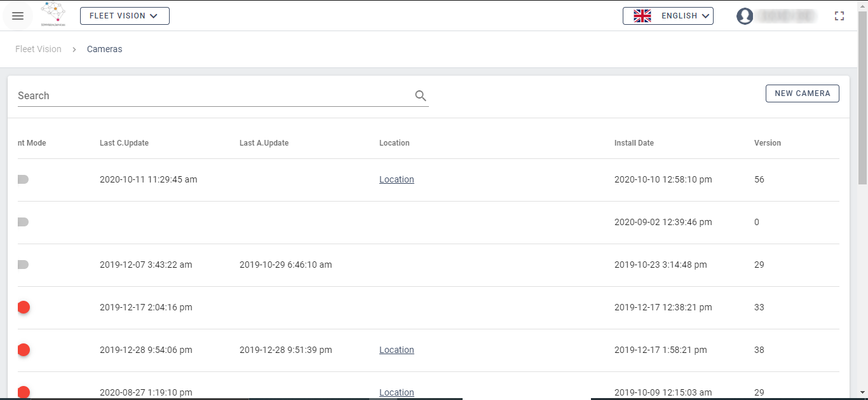Click gray mode indicator in 2019-10-23 install row
Image resolution: width=868 pixels, height=400 pixels.
tap(23, 265)
